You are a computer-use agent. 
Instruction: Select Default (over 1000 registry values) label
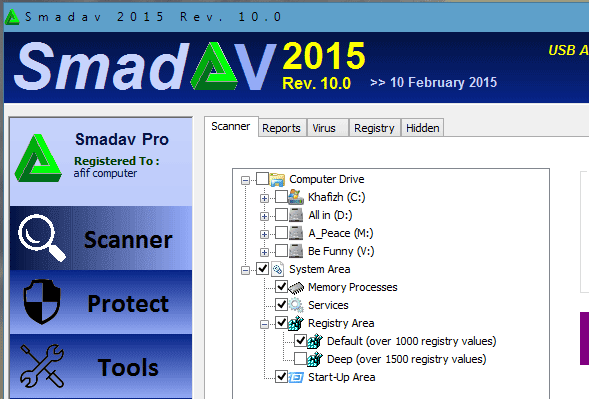412,342
